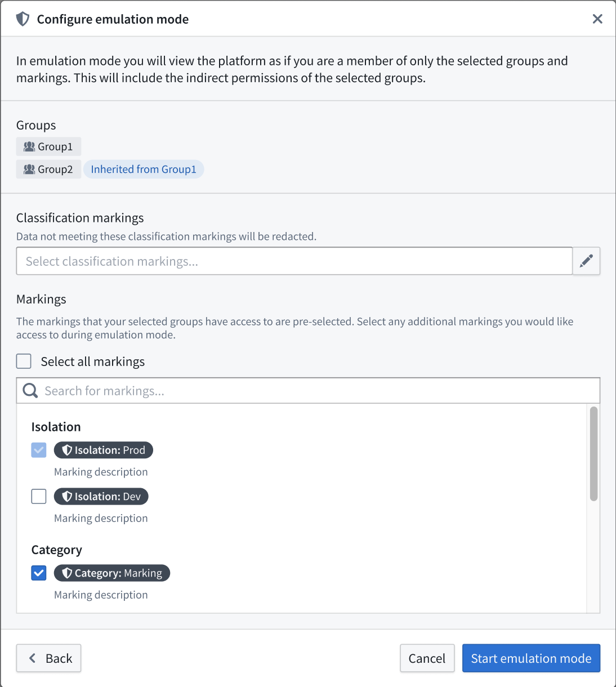Check the Isolation: Dev marking checkbox
The width and height of the screenshot is (616, 687).
pyautogui.click(x=39, y=496)
